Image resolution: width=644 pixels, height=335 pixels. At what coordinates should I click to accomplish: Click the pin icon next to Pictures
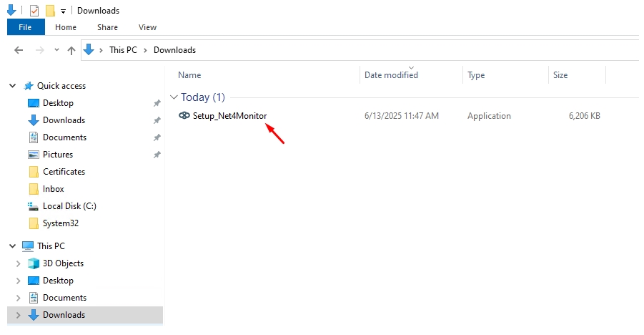[x=157, y=155]
